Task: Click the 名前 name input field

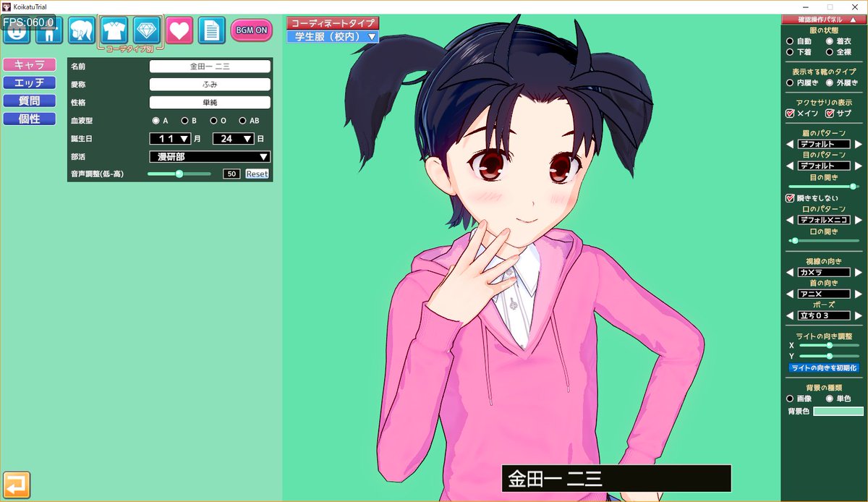Action: pyautogui.click(x=210, y=66)
